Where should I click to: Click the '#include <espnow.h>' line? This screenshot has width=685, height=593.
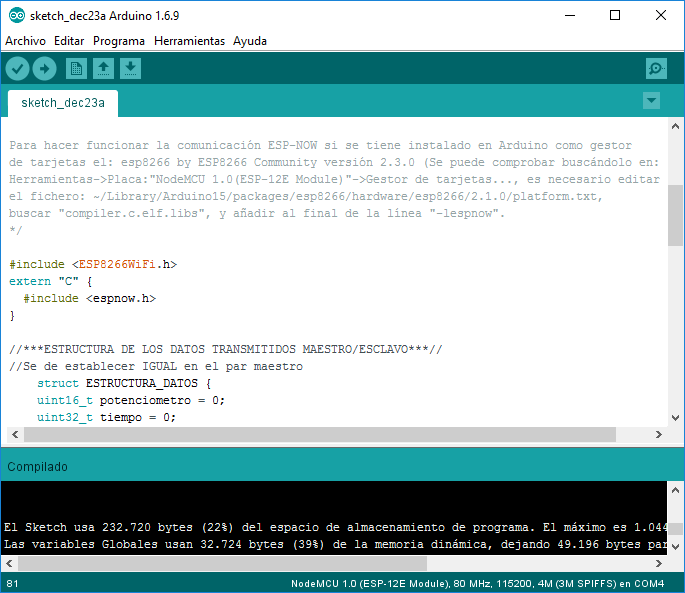[x=90, y=298]
